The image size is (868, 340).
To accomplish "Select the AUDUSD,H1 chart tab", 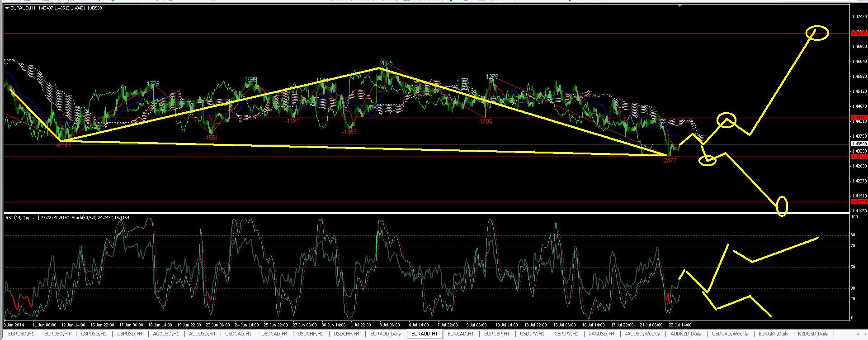I will pyautogui.click(x=165, y=334).
